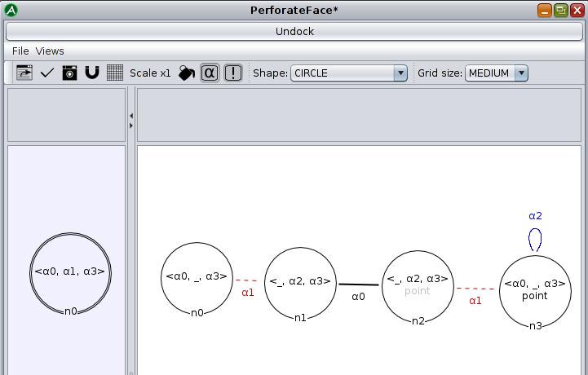
Task: Click the blue α2 loop on node n3
Action: 535,240
